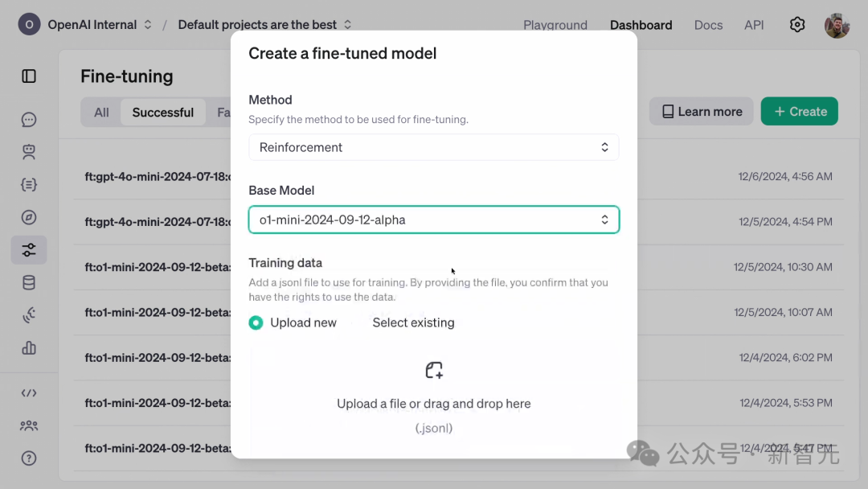Open the compass sidebar icon

click(x=29, y=217)
